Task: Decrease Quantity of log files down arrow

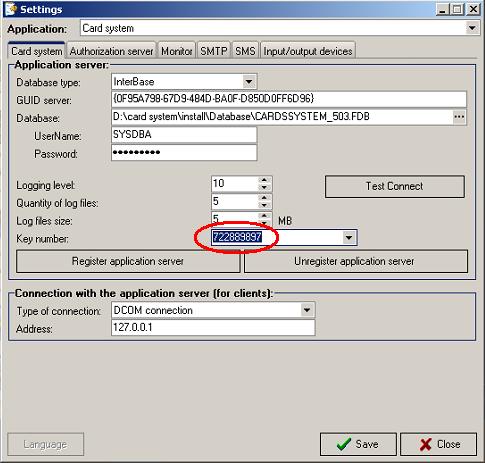Action: [264, 205]
